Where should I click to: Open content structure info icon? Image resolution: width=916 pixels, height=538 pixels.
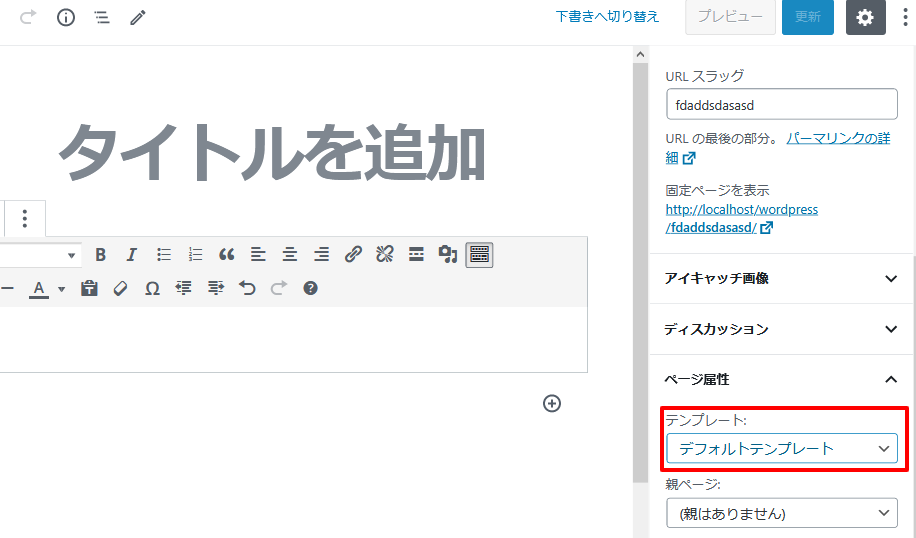[65, 18]
